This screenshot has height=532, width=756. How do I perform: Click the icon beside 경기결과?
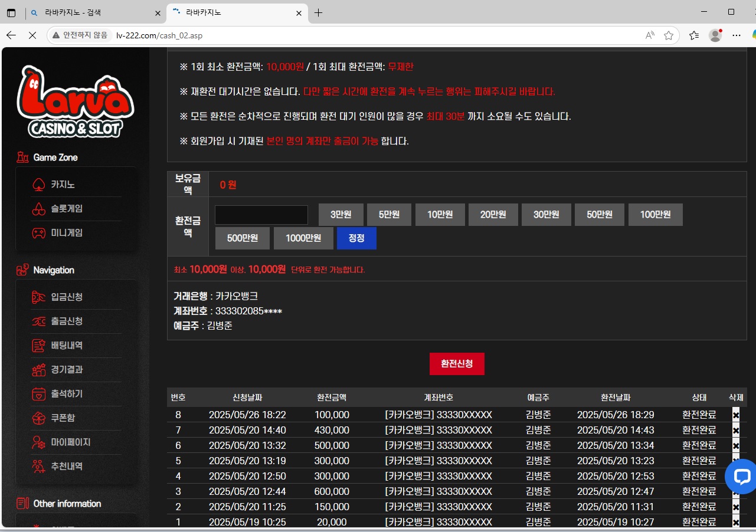click(38, 370)
